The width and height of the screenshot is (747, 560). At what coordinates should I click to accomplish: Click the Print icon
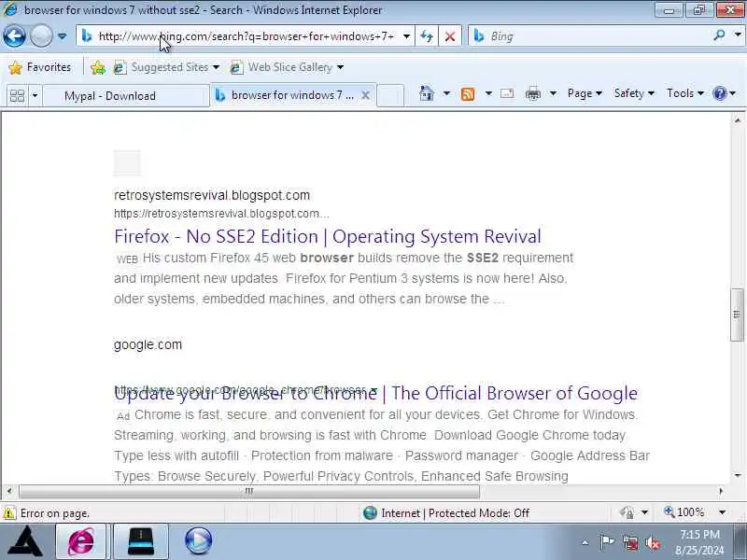(x=532, y=94)
